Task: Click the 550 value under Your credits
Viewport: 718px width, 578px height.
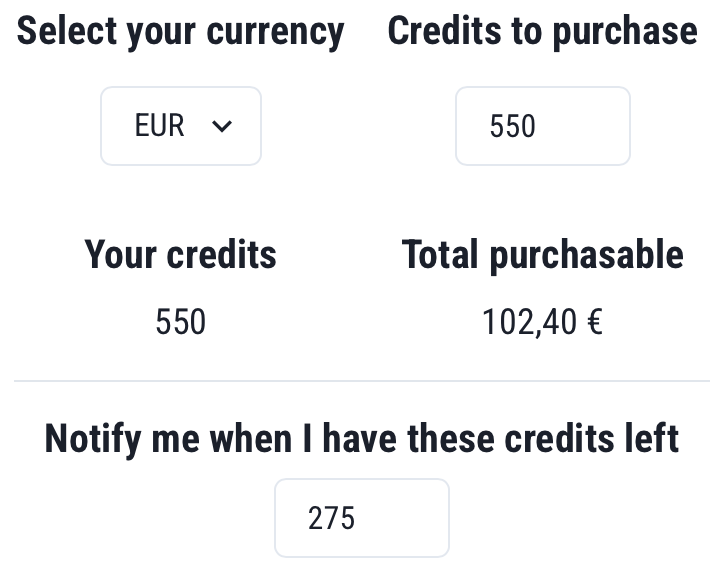Action: pos(180,322)
